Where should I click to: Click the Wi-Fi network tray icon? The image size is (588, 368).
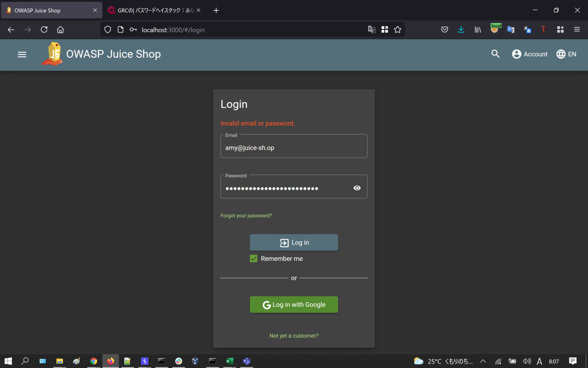498,361
